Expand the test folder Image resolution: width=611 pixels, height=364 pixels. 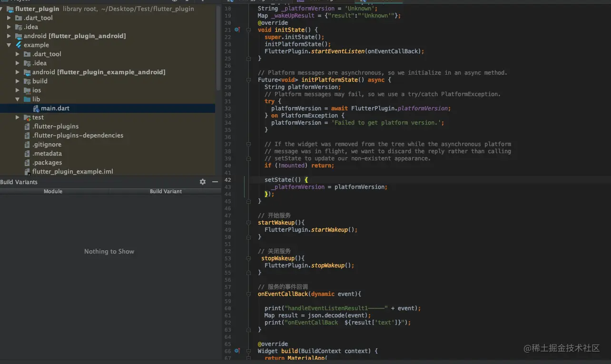18,117
